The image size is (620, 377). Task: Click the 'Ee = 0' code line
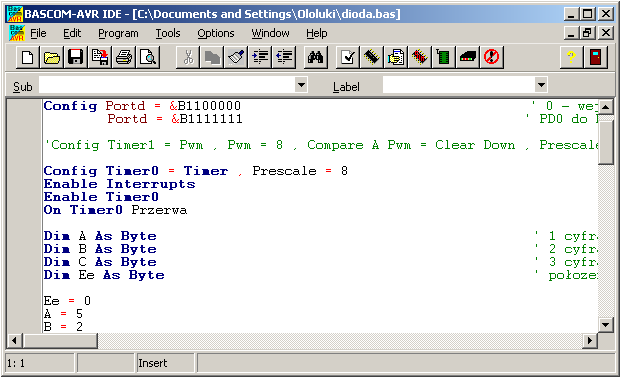pyautogui.click(x=67, y=301)
